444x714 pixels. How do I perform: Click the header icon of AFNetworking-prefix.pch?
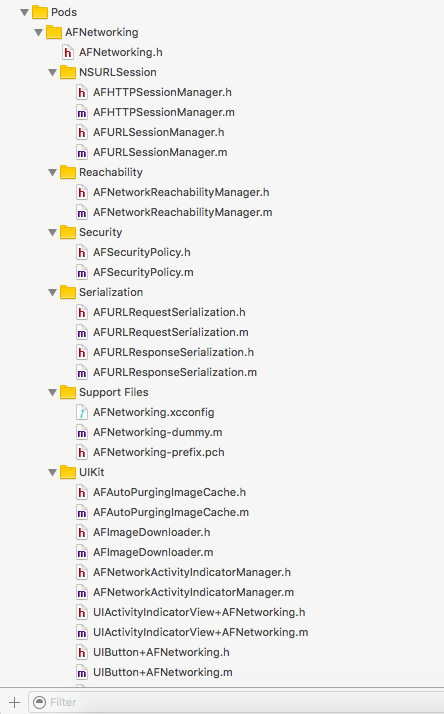pos(82,453)
